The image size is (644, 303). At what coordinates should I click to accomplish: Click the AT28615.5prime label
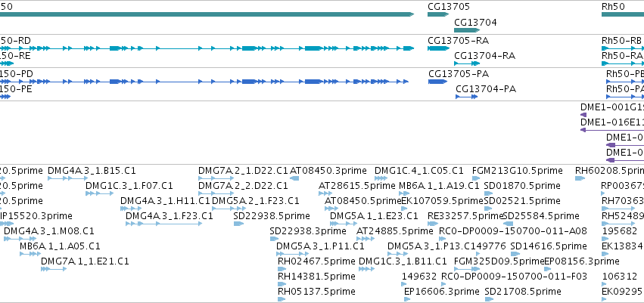coord(357,186)
